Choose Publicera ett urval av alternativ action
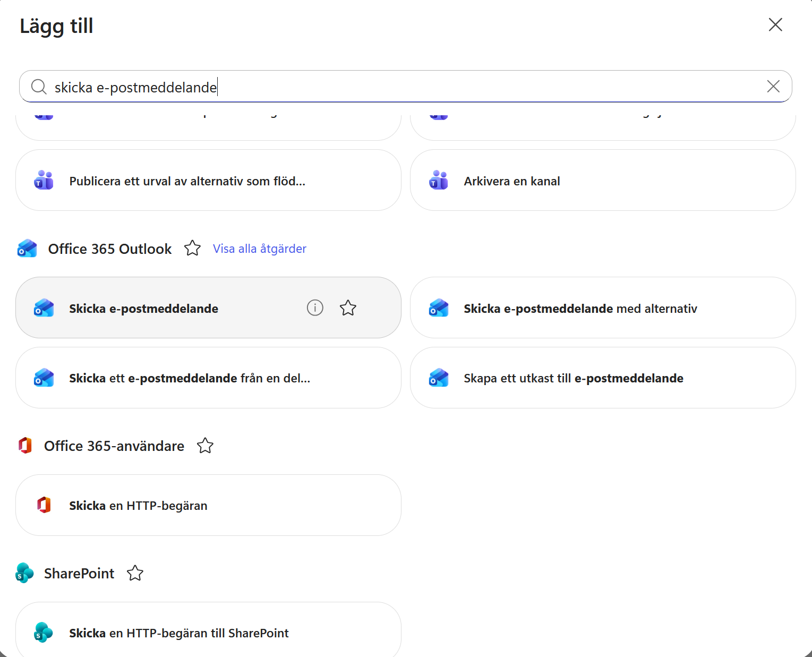 (x=208, y=180)
